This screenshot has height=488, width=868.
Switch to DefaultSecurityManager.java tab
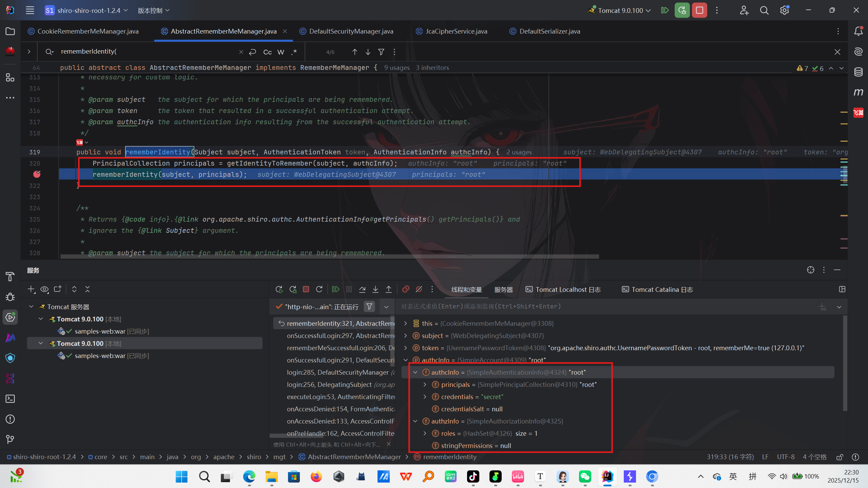point(351,31)
